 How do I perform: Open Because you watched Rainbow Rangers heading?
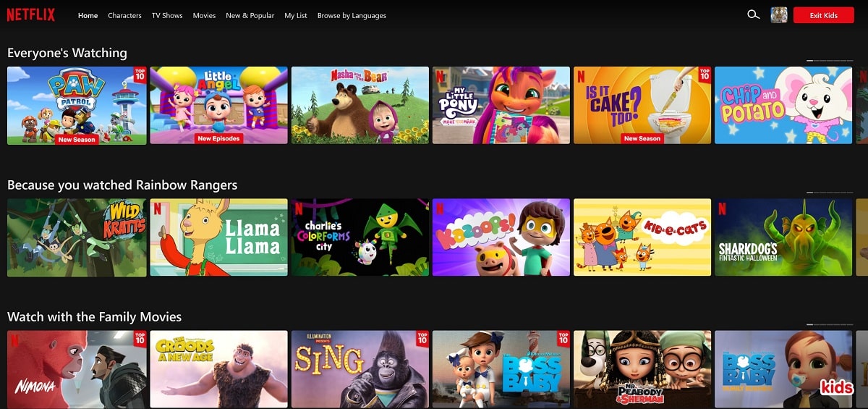click(122, 185)
